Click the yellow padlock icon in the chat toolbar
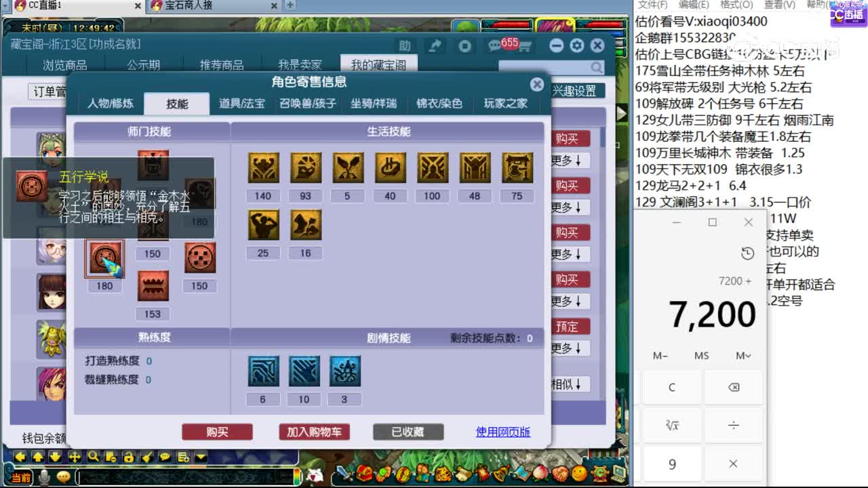 pyautogui.click(x=129, y=457)
